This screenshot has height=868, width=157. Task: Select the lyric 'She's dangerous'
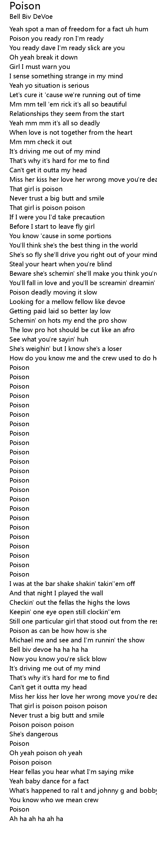[x=34, y=734]
